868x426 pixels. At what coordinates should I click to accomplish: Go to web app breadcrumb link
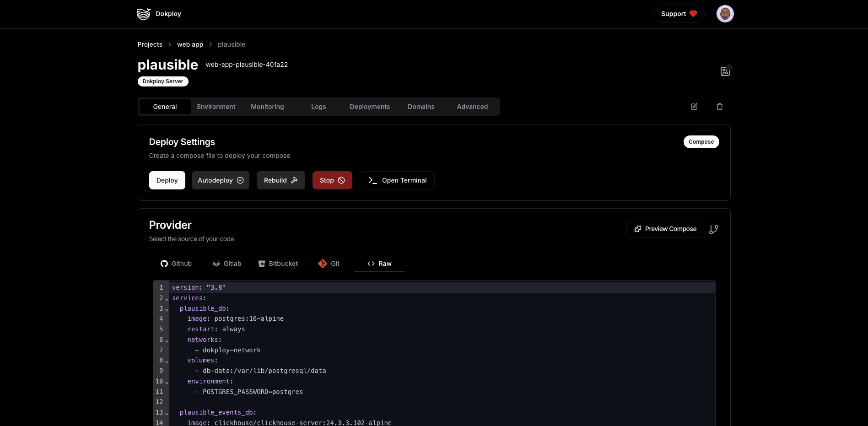(x=190, y=44)
